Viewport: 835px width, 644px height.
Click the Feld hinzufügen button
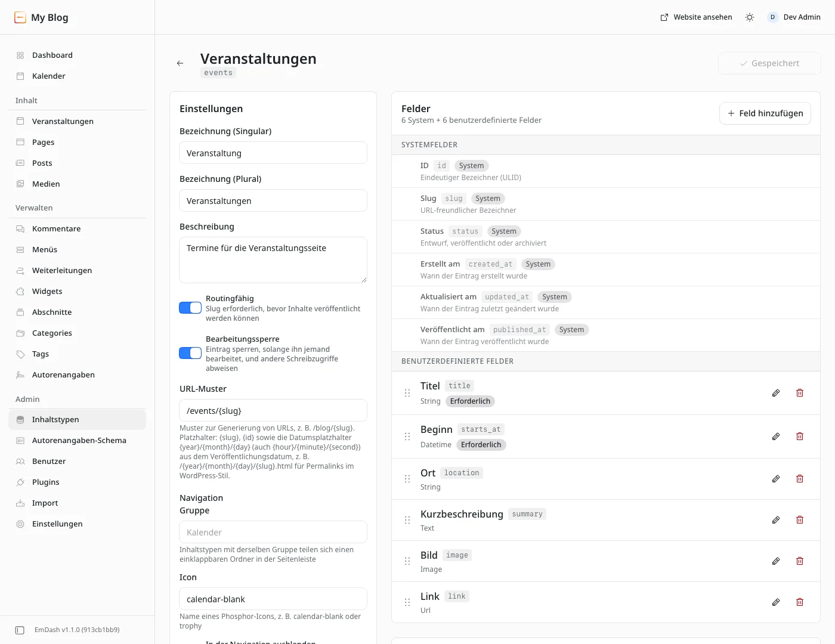tap(765, 113)
